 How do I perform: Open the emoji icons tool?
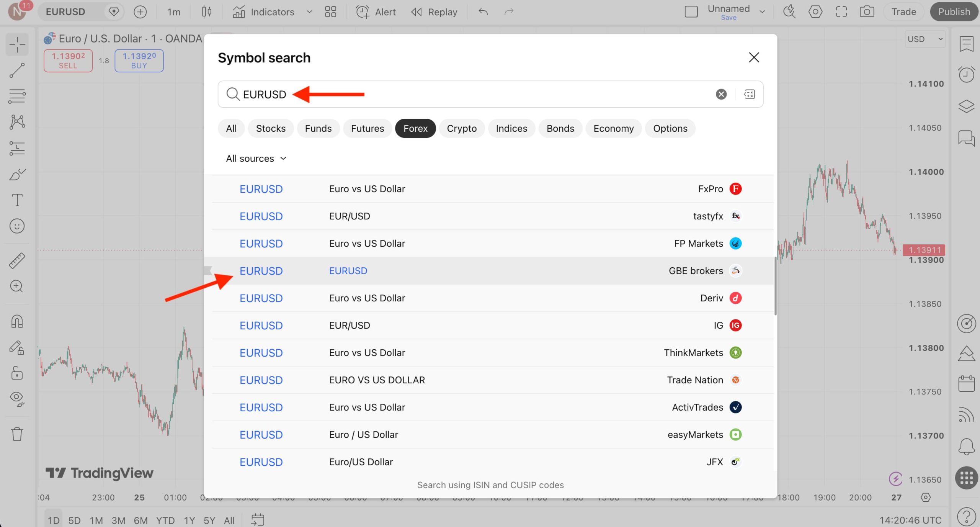click(x=17, y=226)
